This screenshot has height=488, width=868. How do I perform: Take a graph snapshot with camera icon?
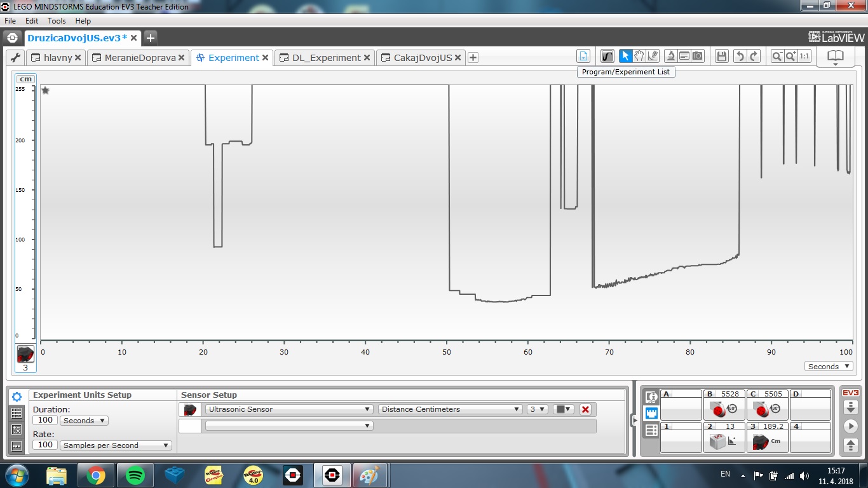pyautogui.click(x=698, y=56)
